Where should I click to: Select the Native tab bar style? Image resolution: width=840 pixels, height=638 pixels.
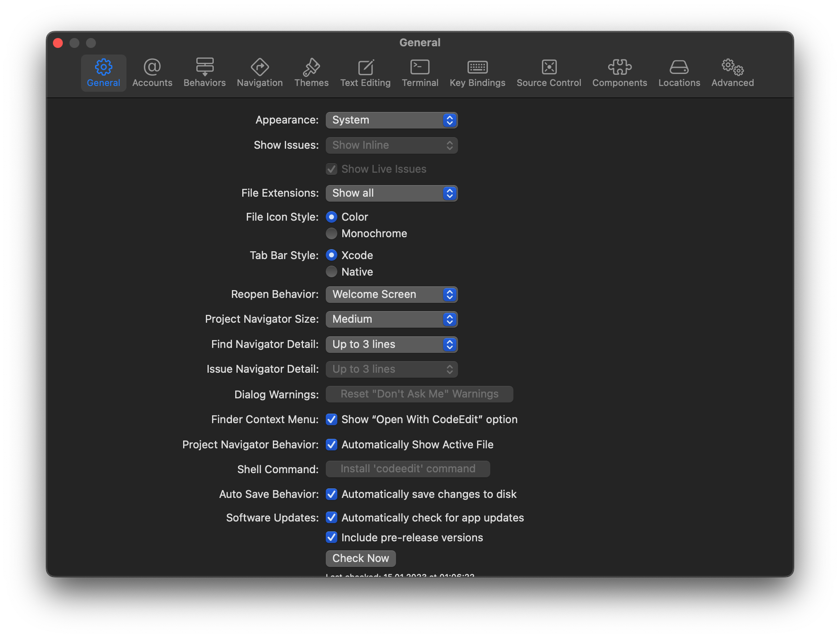tap(332, 272)
